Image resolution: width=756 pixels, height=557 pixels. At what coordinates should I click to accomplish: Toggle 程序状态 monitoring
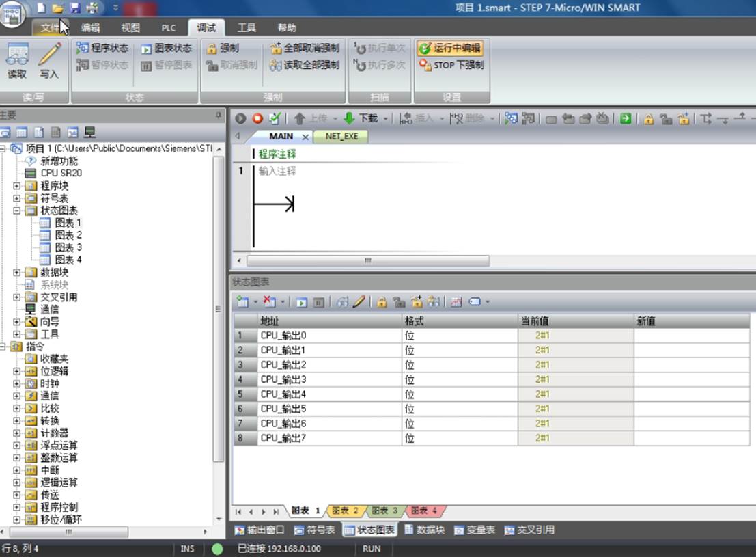pos(102,48)
